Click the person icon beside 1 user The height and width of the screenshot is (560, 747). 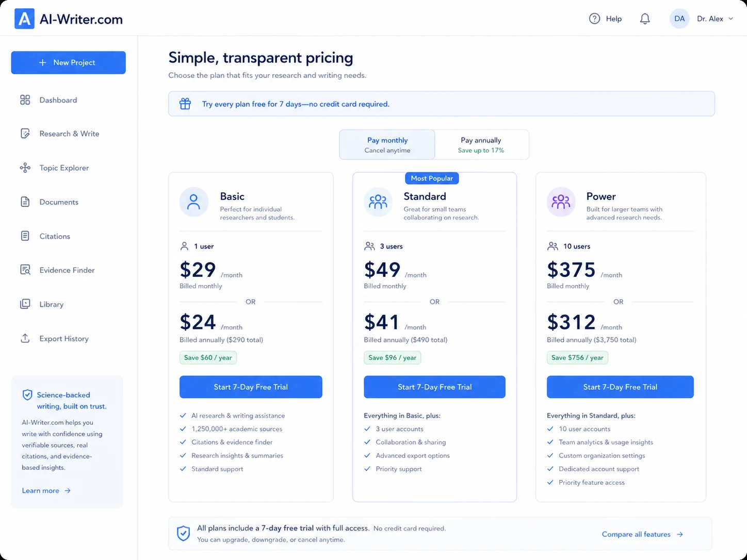click(x=184, y=246)
